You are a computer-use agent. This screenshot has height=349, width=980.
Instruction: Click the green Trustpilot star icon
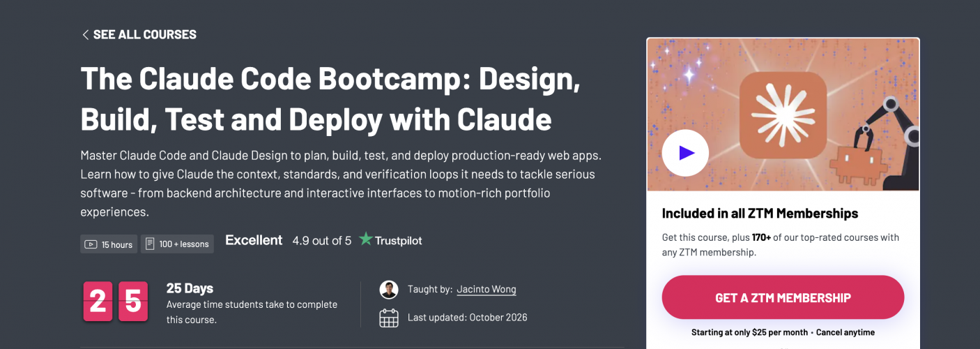point(365,239)
